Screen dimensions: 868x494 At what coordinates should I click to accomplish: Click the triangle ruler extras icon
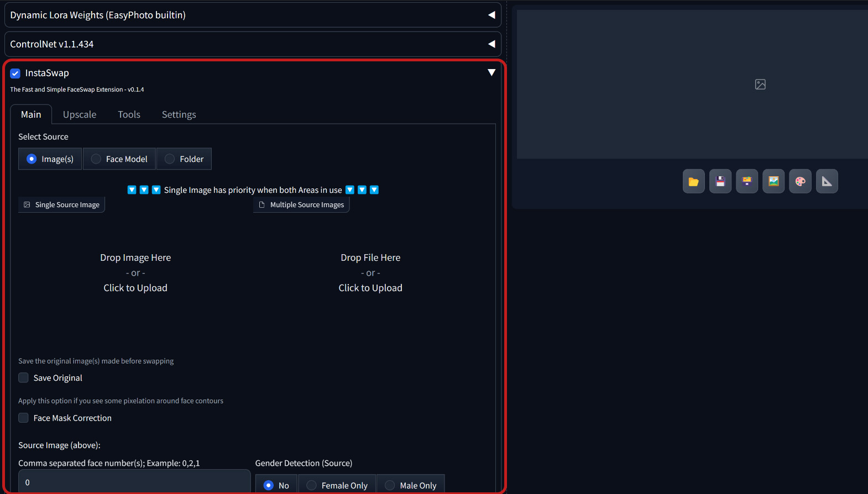point(827,181)
